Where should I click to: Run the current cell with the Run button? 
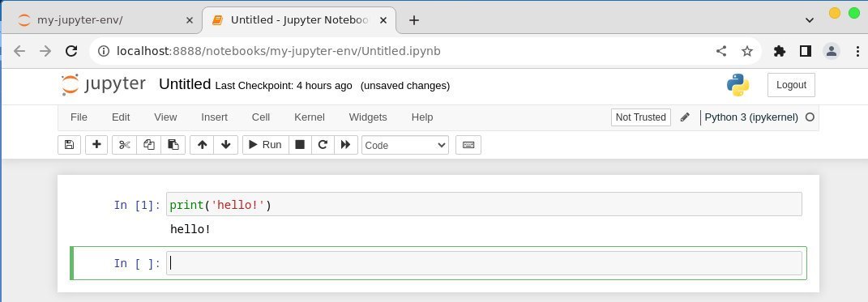tap(266, 145)
